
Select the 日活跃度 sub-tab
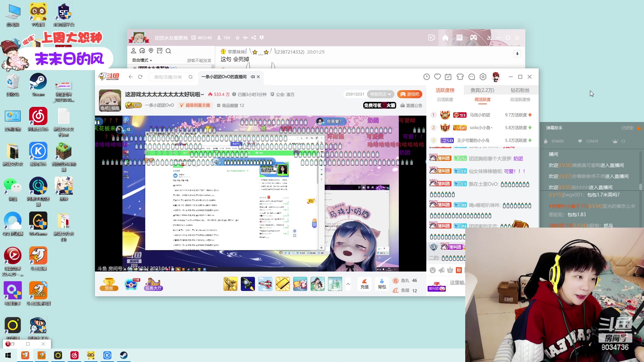[x=445, y=100]
